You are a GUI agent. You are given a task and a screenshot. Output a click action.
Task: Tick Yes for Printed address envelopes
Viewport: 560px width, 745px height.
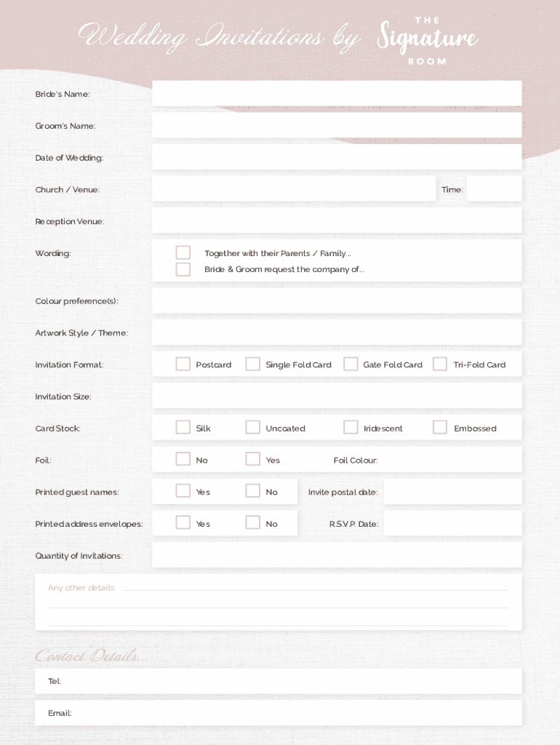(x=183, y=523)
